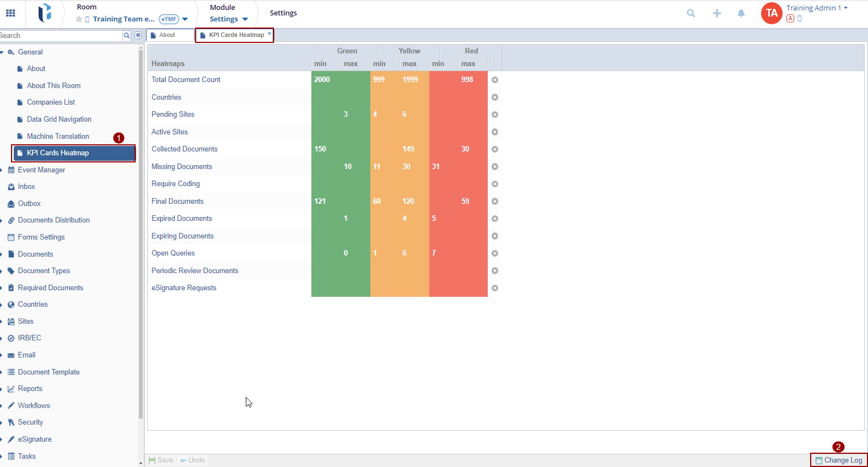868x467 pixels.
Task: Click the TA user avatar
Action: click(771, 13)
